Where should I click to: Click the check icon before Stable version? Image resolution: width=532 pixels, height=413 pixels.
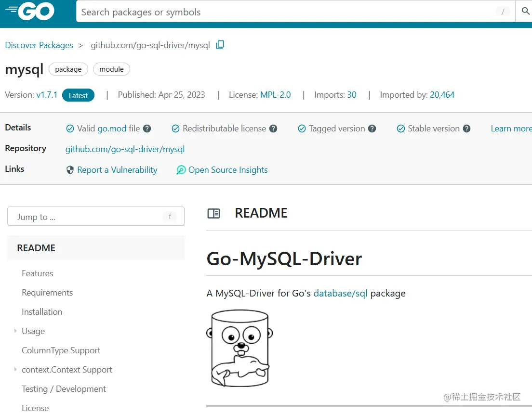pyautogui.click(x=401, y=129)
